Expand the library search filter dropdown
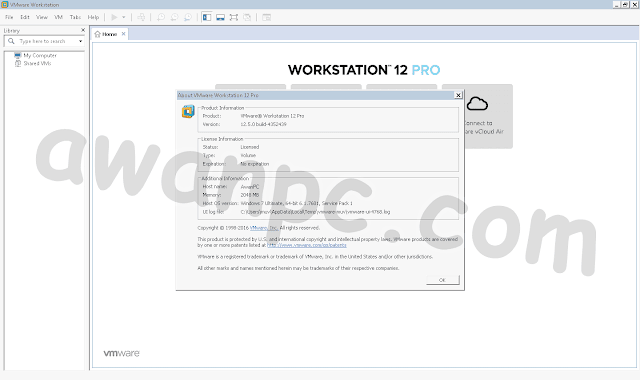 [x=80, y=41]
